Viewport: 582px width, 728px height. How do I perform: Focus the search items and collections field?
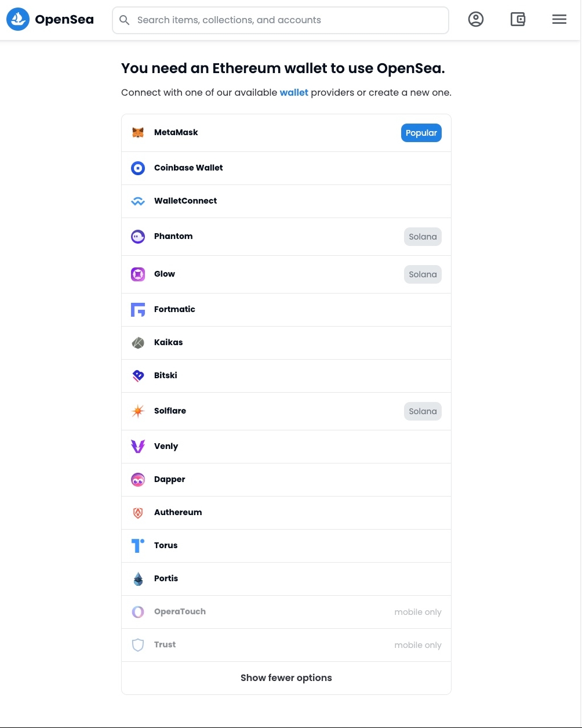pyautogui.click(x=281, y=20)
